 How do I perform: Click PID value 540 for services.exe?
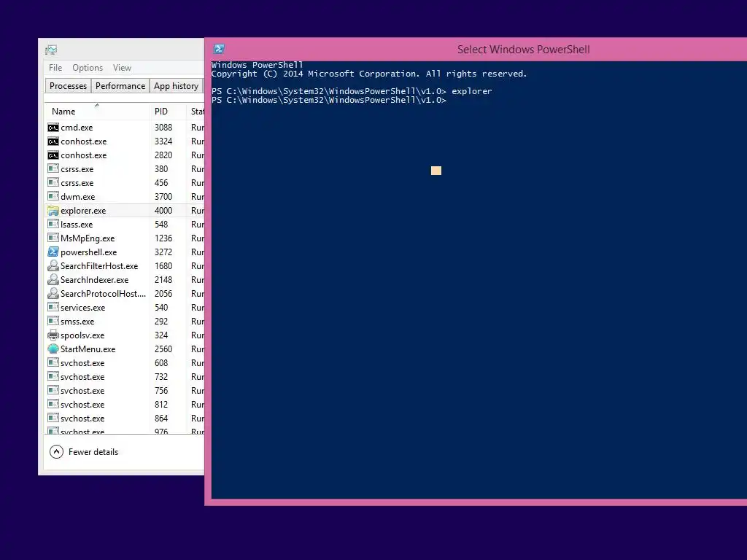(x=161, y=308)
